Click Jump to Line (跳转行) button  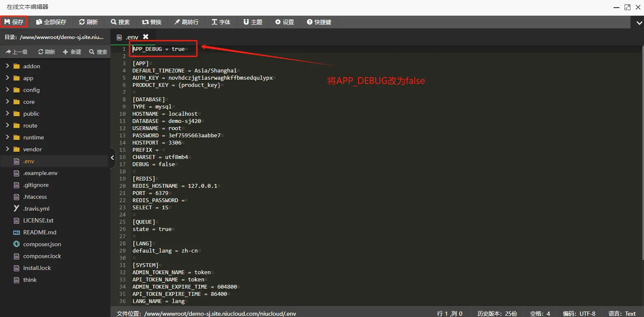click(186, 22)
